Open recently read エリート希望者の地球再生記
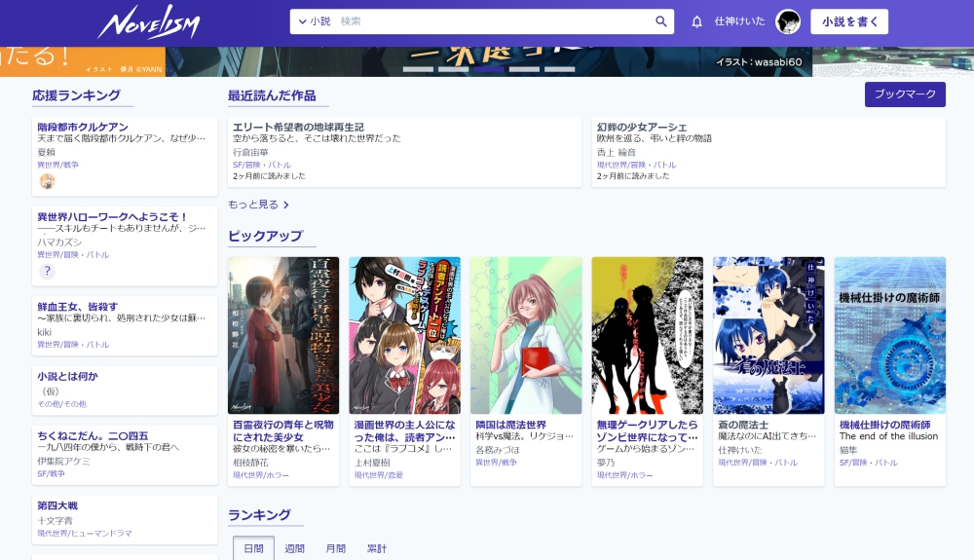 coord(298,127)
